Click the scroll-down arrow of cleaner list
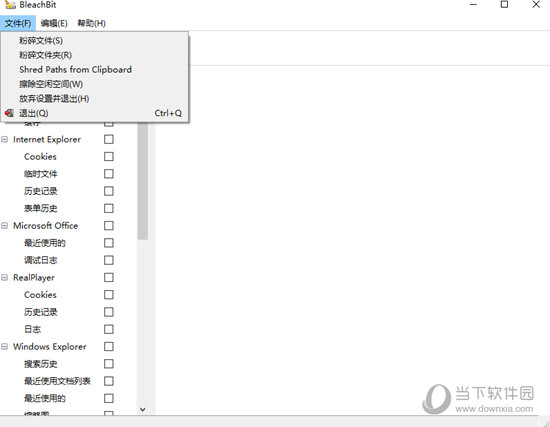This screenshot has width=550, height=427. [x=142, y=409]
